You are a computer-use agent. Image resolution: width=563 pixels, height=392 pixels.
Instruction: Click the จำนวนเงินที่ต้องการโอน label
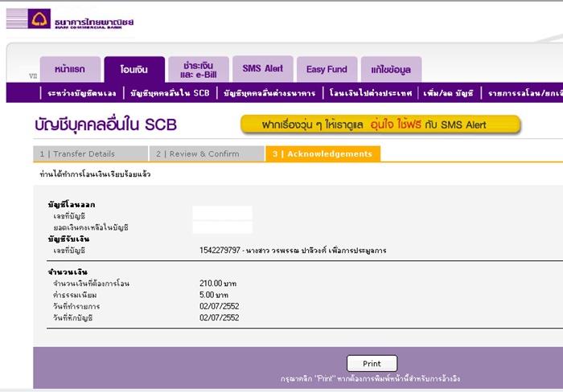point(91,284)
